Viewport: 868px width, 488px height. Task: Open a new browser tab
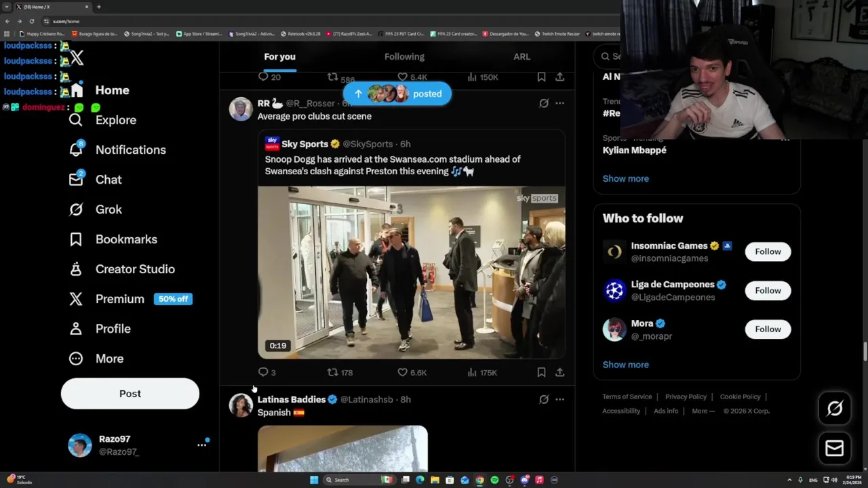point(99,7)
